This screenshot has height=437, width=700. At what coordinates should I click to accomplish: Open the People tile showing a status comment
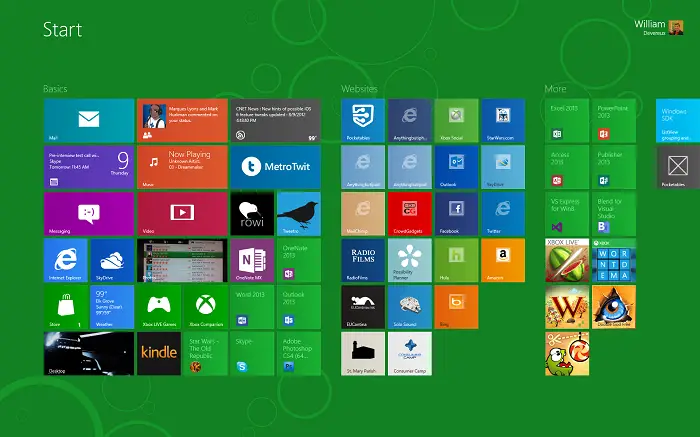point(182,121)
